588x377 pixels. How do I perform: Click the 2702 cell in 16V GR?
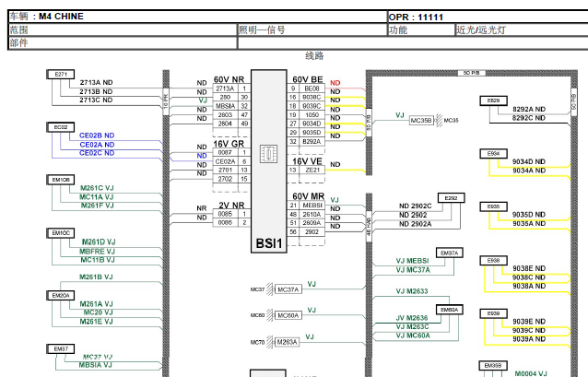click(225, 179)
